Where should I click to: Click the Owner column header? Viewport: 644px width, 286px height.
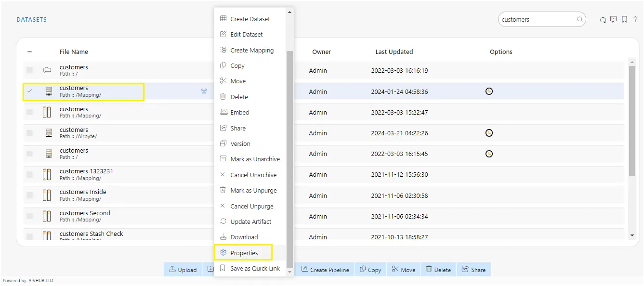[321, 52]
